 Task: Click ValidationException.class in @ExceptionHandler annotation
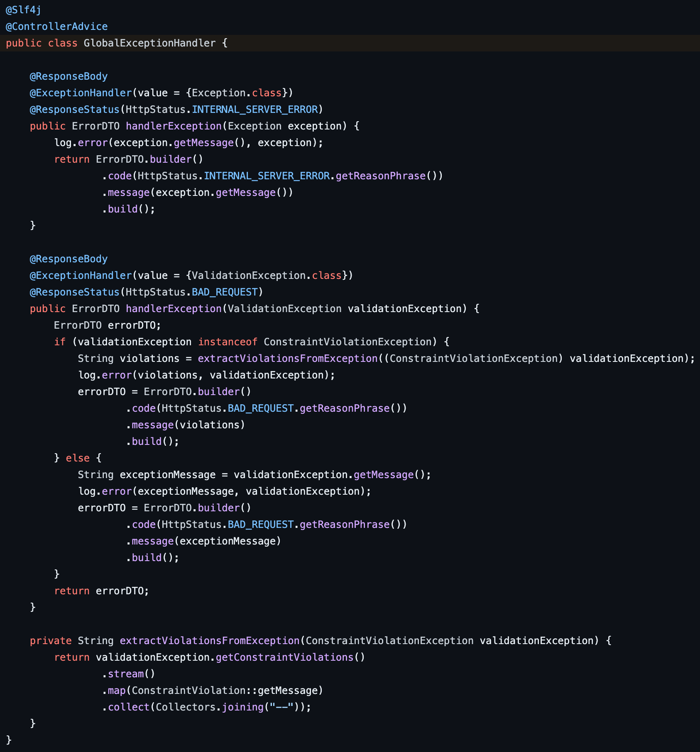(267, 276)
